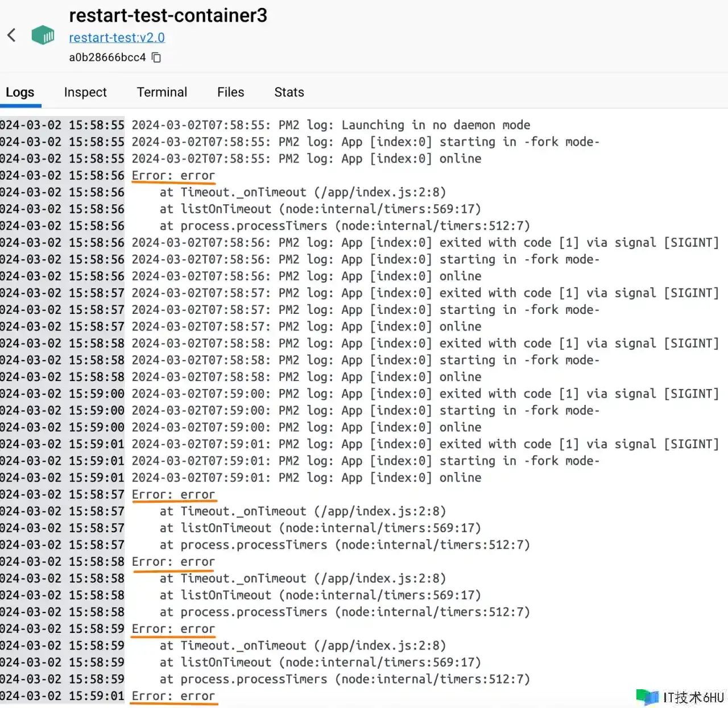Copy the container ID a0b28666bcc4
Screen dimensions: 728x708
(156, 57)
